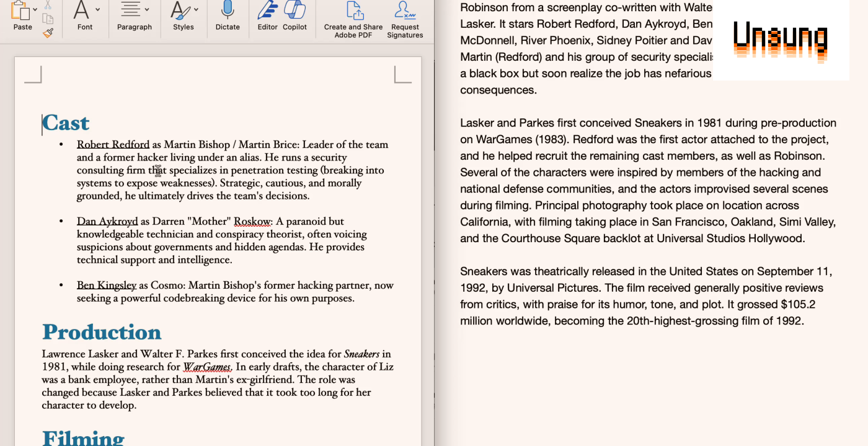
Task: Expand the Styles gallery dropdown
Action: click(x=196, y=9)
